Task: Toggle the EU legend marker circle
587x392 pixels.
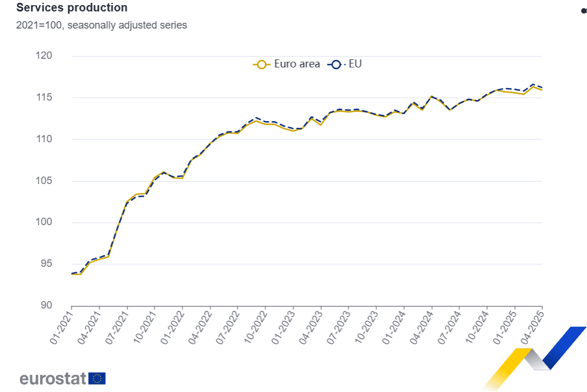Action: point(336,65)
